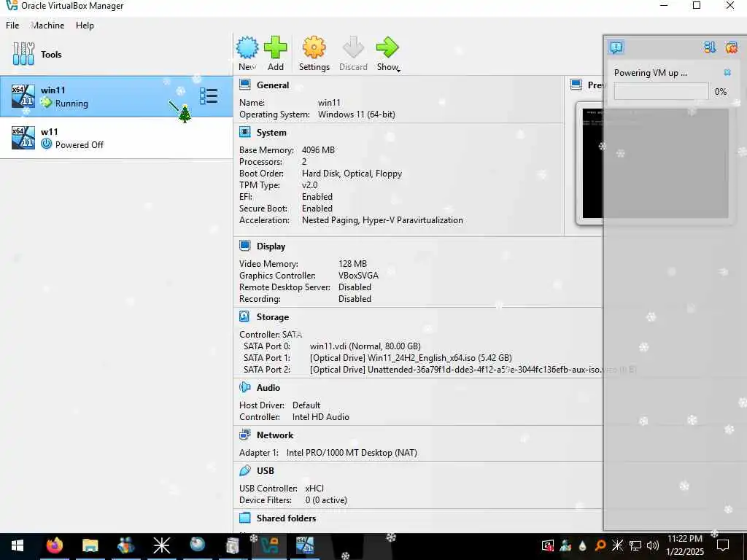Open the Help menu
Screen dimensions: 747x560
(85, 26)
